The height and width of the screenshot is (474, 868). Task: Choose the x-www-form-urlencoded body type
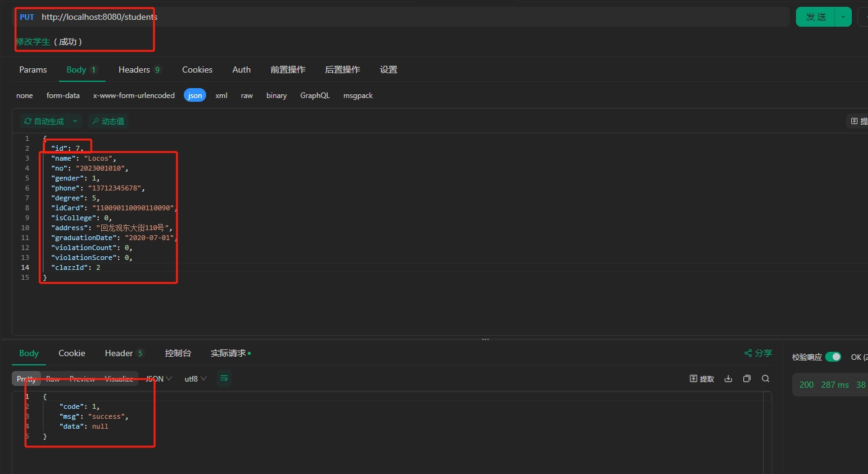coord(133,96)
